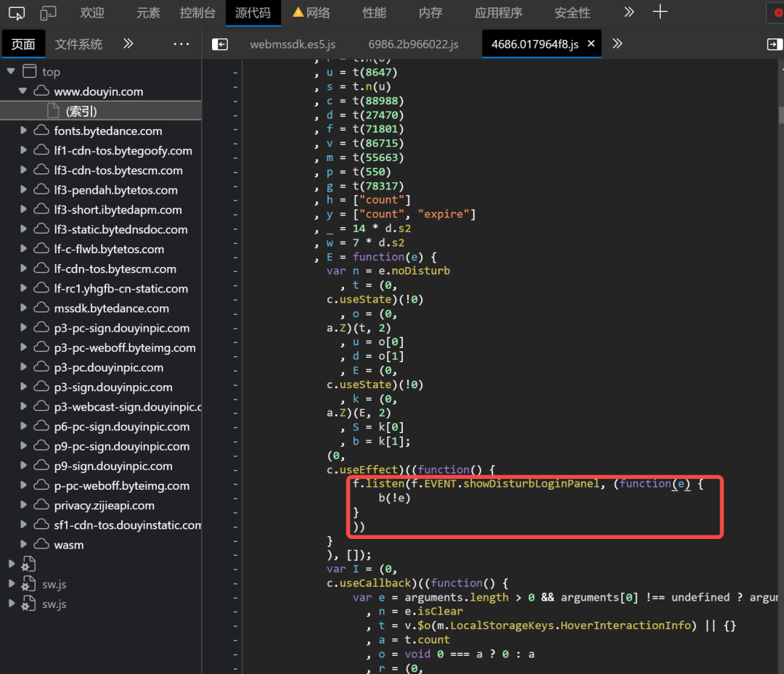The width and height of the screenshot is (784, 674).
Task: Switch to 6986.2b966022.js file tab
Action: [414, 44]
